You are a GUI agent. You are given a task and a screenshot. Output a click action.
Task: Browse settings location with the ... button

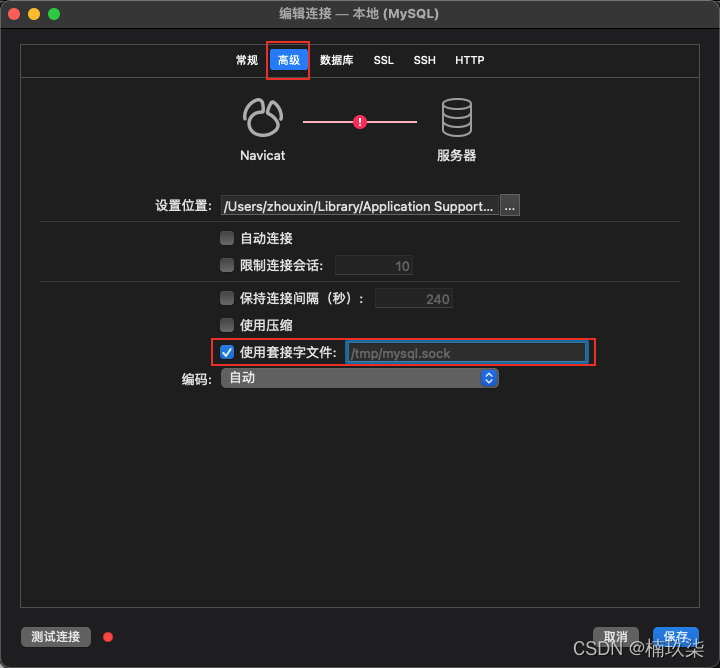(x=510, y=206)
